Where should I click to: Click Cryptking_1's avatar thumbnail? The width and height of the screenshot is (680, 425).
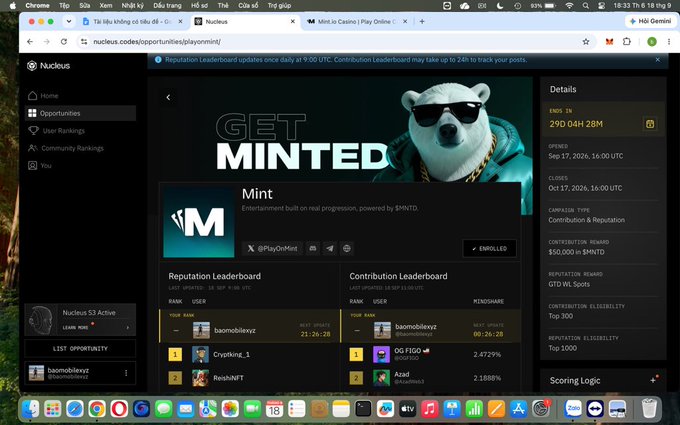[x=200, y=354]
